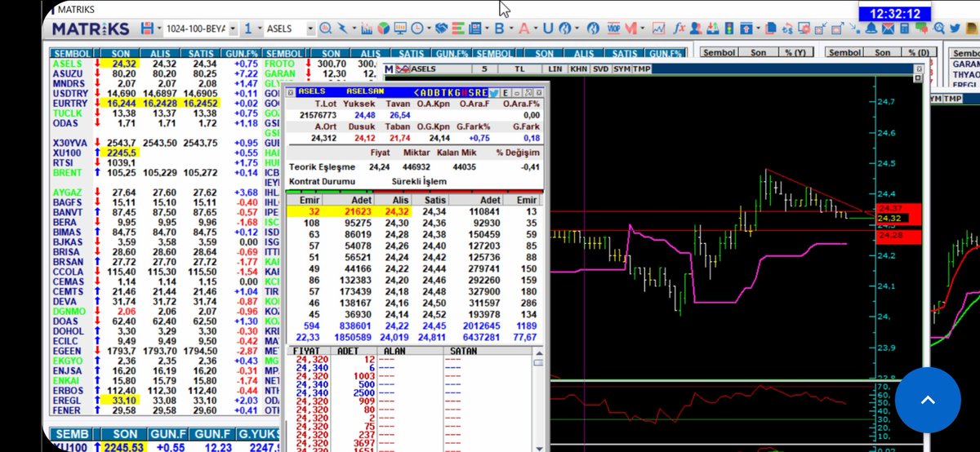Click the period field showing 5 on ASELS chart

point(484,69)
